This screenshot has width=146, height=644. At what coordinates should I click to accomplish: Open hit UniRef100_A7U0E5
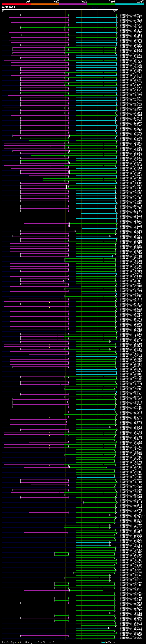pos(131,18)
